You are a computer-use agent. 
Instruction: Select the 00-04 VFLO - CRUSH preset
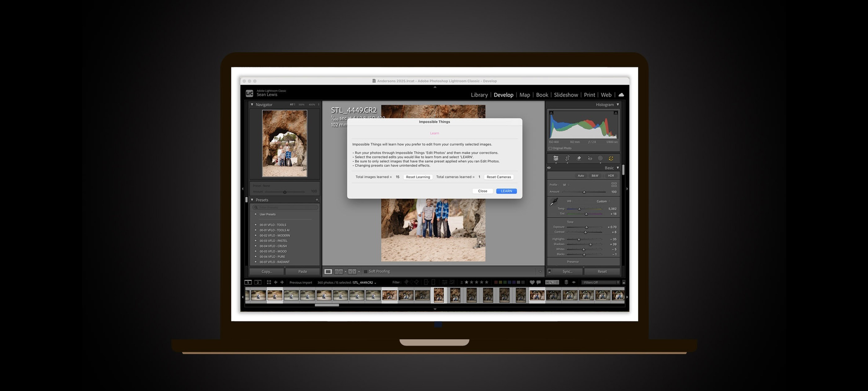(273, 246)
